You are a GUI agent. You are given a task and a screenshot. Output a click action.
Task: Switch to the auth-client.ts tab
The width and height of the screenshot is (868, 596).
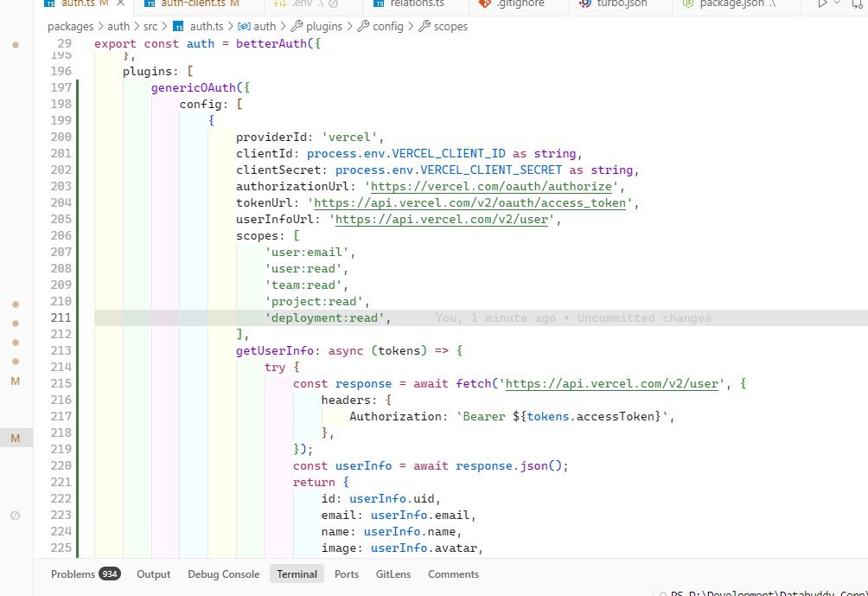pyautogui.click(x=193, y=4)
